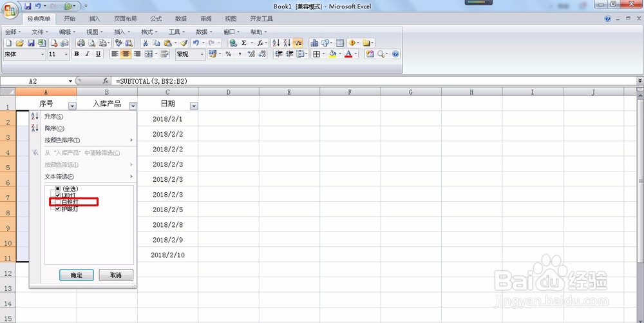Image resolution: width=644 pixels, height=323 pixels.
Task: Undo with the classic toolbar arrow
Action: click(x=196, y=43)
